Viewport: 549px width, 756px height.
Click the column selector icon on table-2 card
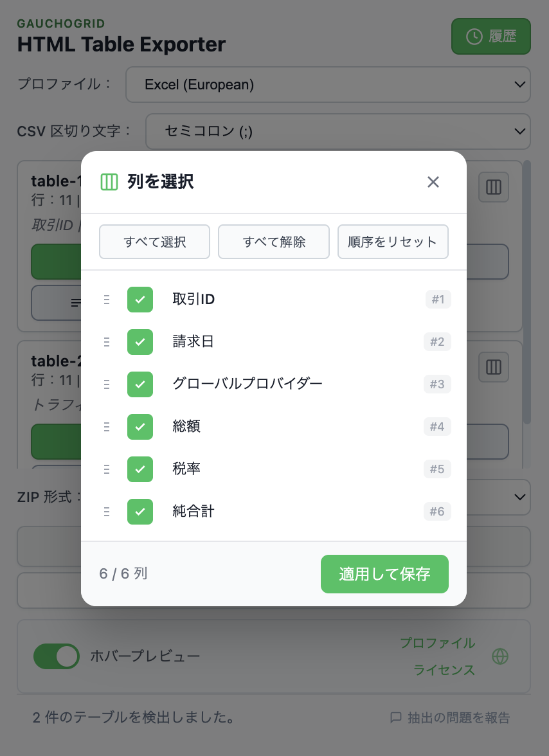(493, 367)
